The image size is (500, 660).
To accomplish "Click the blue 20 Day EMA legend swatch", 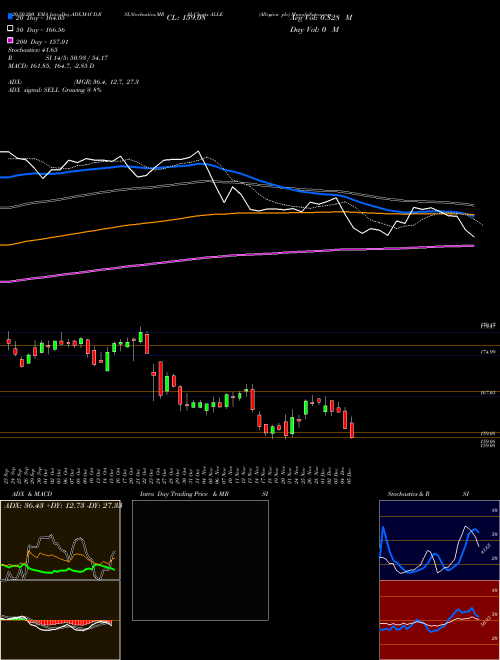I will pyautogui.click(x=11, y=17).
